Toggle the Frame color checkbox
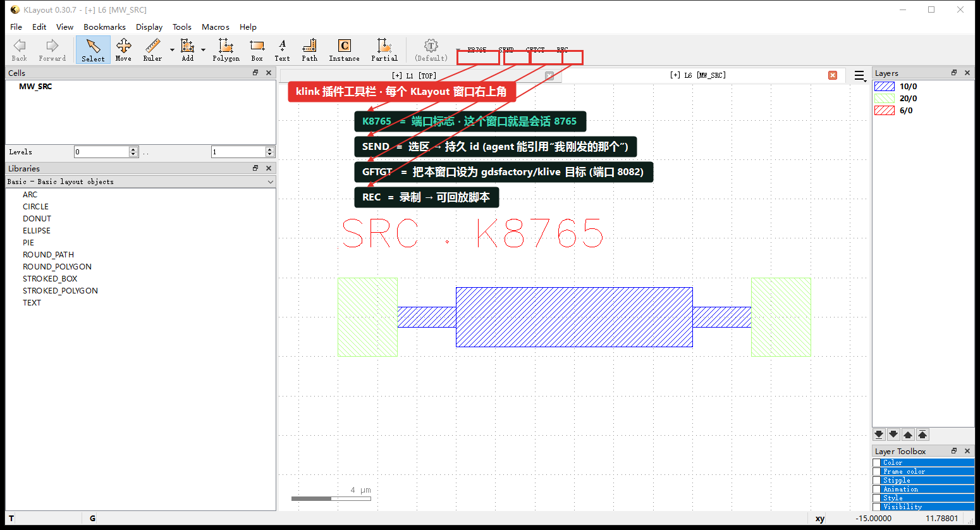The image size is (980, 530). (x=877, y=472)
